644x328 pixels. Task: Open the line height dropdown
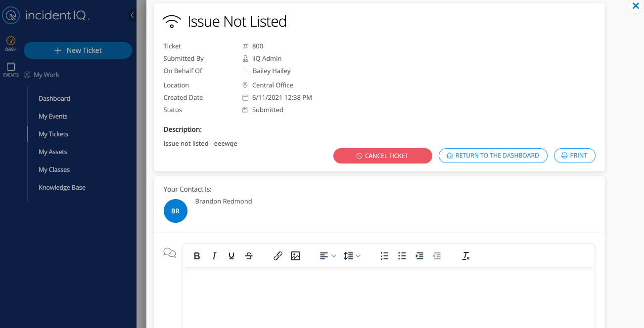click(352, 256)
